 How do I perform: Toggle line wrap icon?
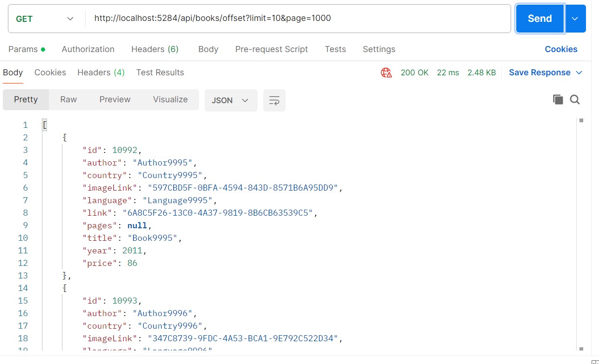click(274, 100)
